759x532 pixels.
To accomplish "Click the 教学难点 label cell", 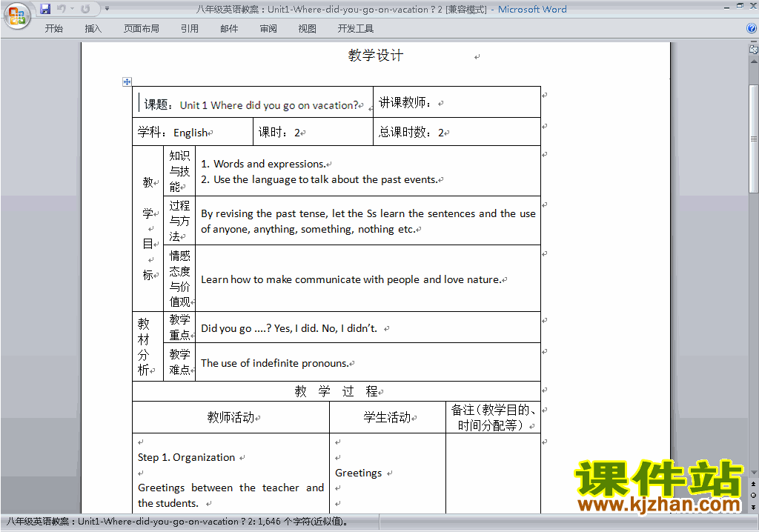I will (x=179, y=362).
